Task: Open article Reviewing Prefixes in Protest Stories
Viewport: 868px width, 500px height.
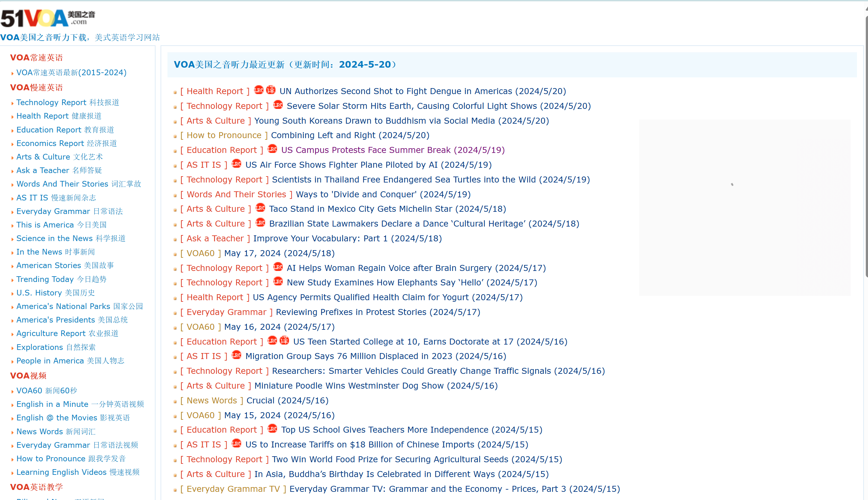Action: 378,312
